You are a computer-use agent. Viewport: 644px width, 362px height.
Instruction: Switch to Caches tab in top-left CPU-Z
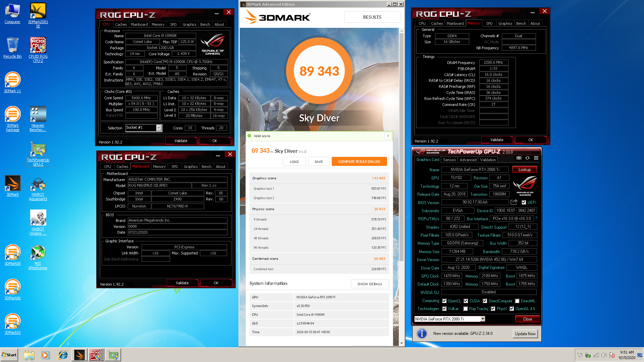pos(121,24)
